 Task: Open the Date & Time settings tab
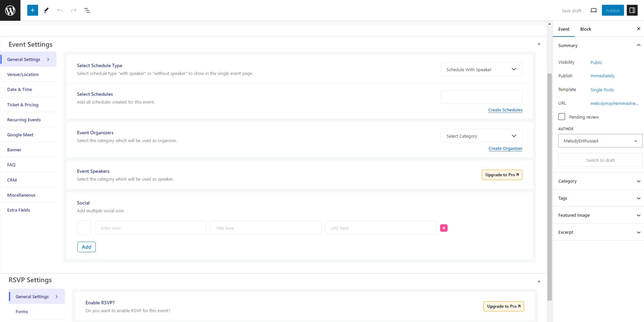coord(20,89)
